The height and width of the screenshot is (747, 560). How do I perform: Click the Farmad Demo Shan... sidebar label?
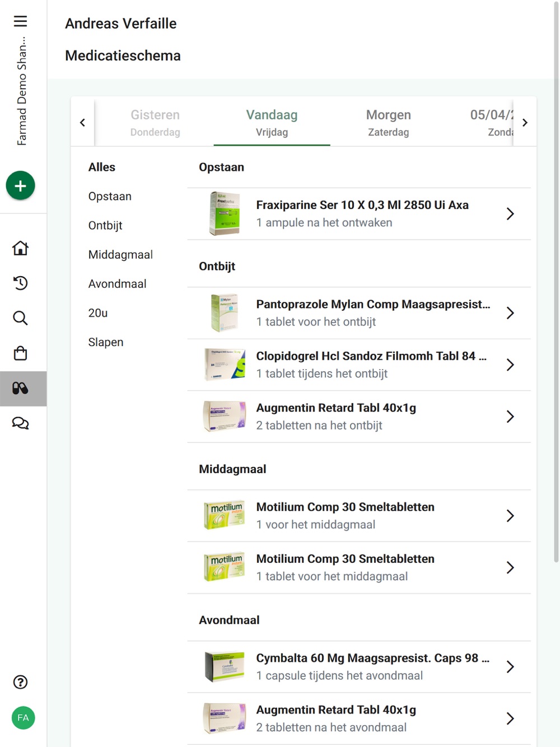[22, 91]
